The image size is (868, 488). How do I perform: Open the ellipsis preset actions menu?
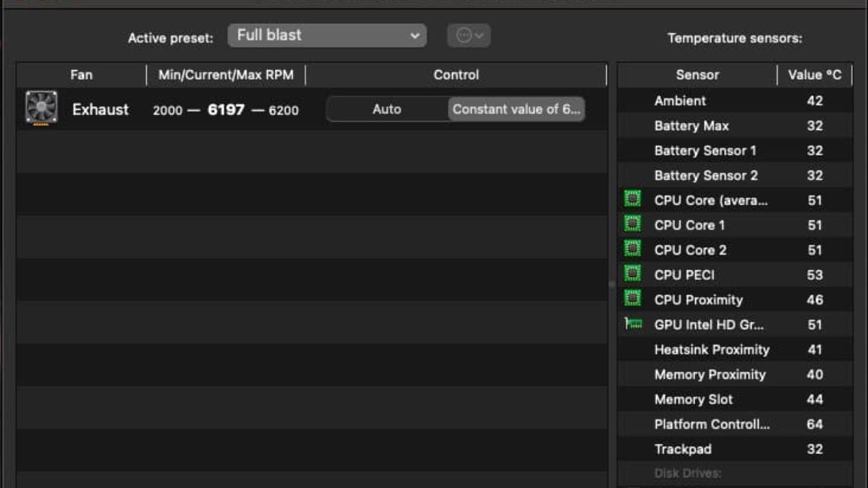pos(469,35)
